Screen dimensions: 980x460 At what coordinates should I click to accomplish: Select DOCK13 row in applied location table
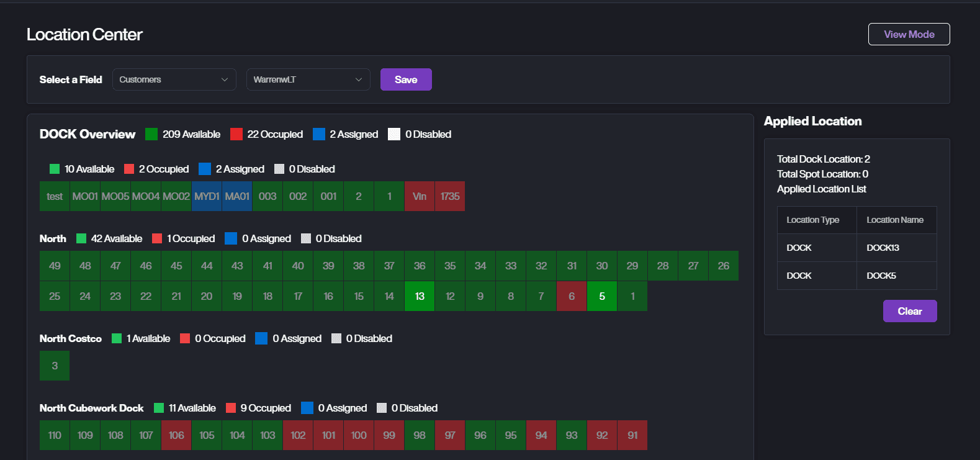[x=856, y=248]
